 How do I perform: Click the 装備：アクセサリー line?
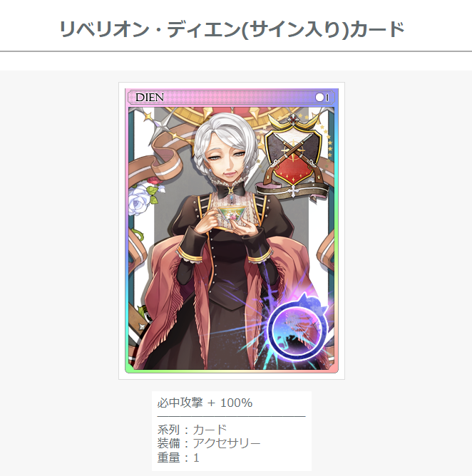pos(209,443)
